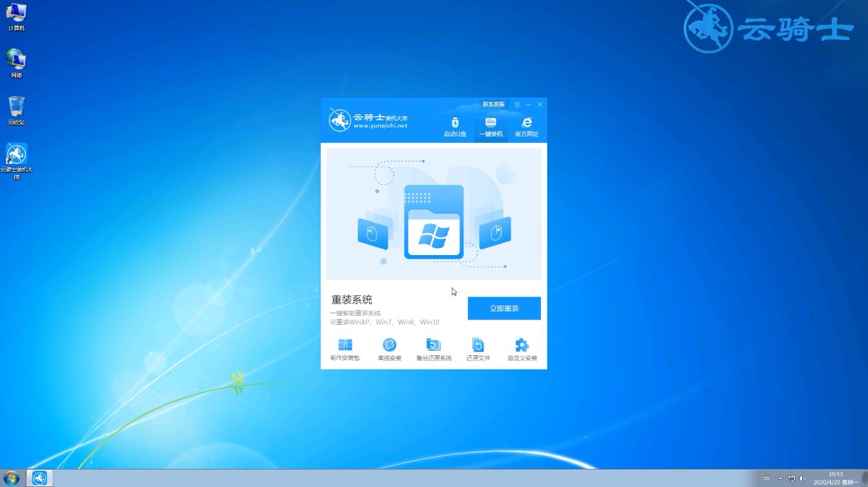The height and width of the screenshot is (487, 868).
Task: Select the 计算机 desktop icon
Action: 16,17
